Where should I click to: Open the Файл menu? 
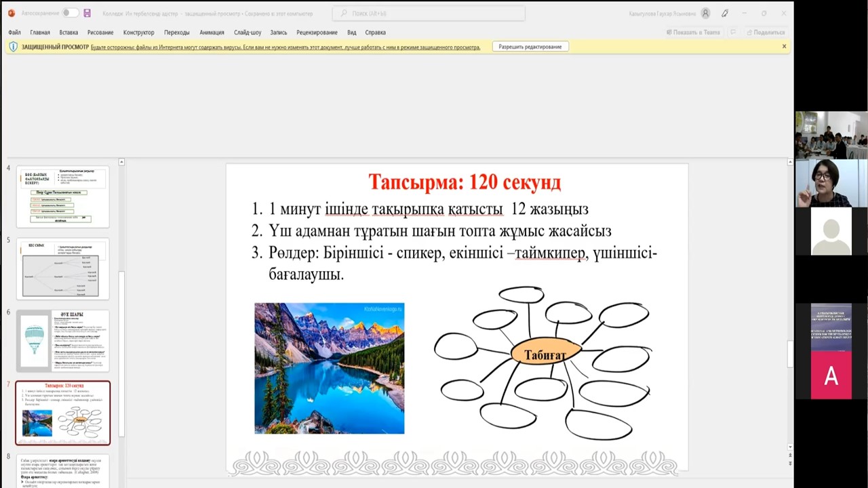click(x=14, y=32)
